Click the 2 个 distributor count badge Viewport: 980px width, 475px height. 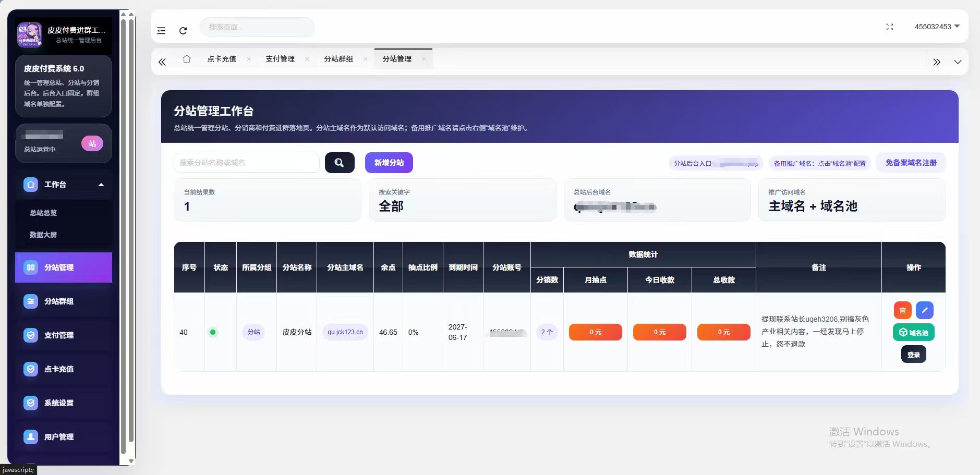click(547, 332)
